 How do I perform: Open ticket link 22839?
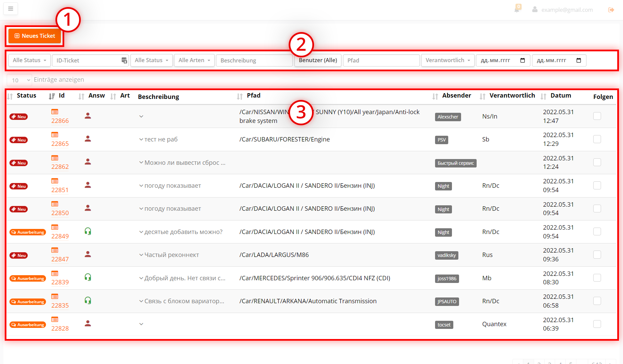click(60, 282)
